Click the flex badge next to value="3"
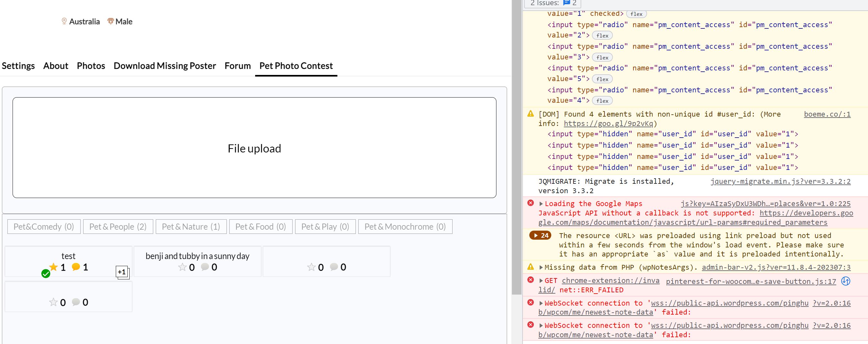The width and height of the screenshot is (868, 344). [602, 57]
